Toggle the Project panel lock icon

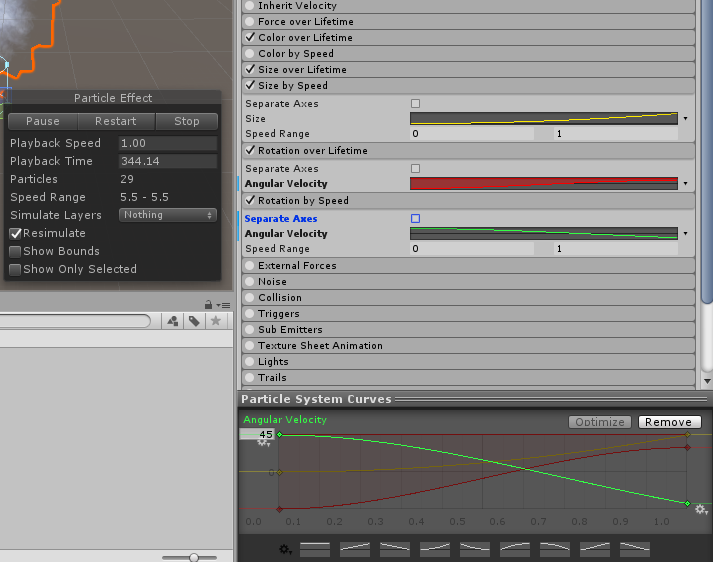click(x=208, y=305)
